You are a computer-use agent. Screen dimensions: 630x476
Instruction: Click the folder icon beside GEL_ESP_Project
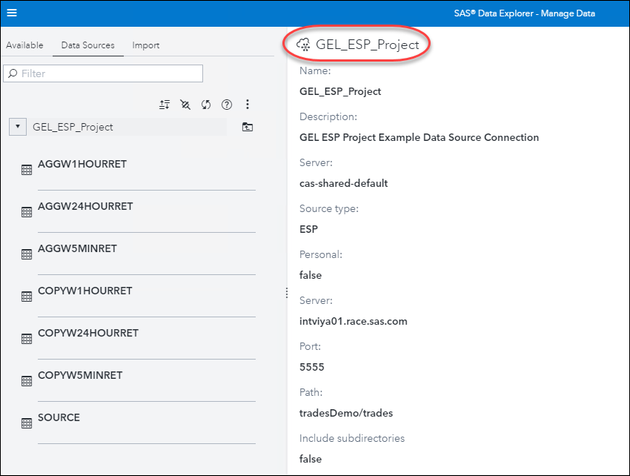point(247,127)
